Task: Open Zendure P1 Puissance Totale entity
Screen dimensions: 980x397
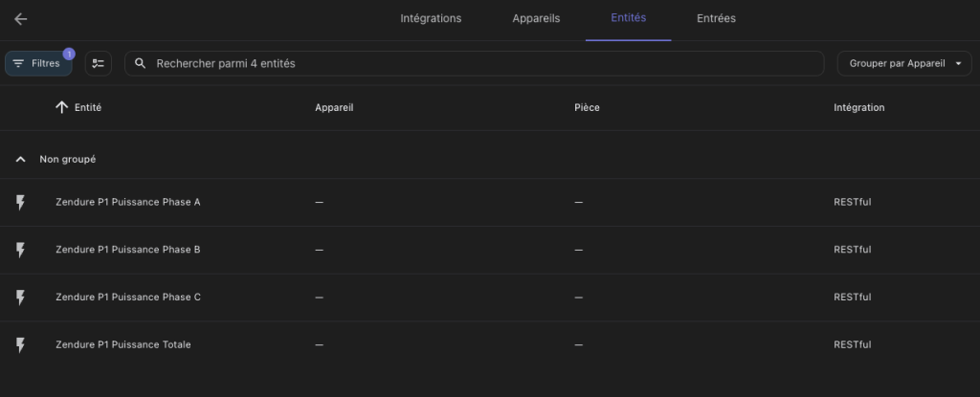Action: coord(123,344)
